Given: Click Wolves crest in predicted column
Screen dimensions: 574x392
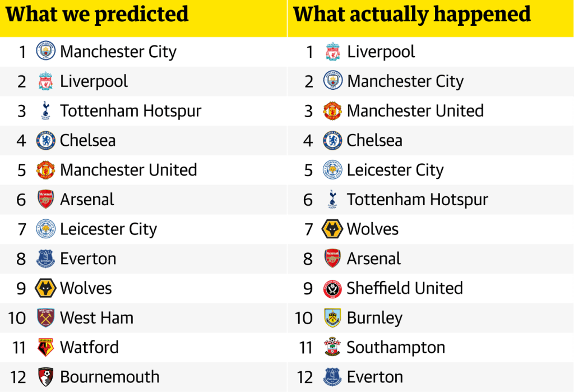Looking at the screenshot, I should pos(45,288).
